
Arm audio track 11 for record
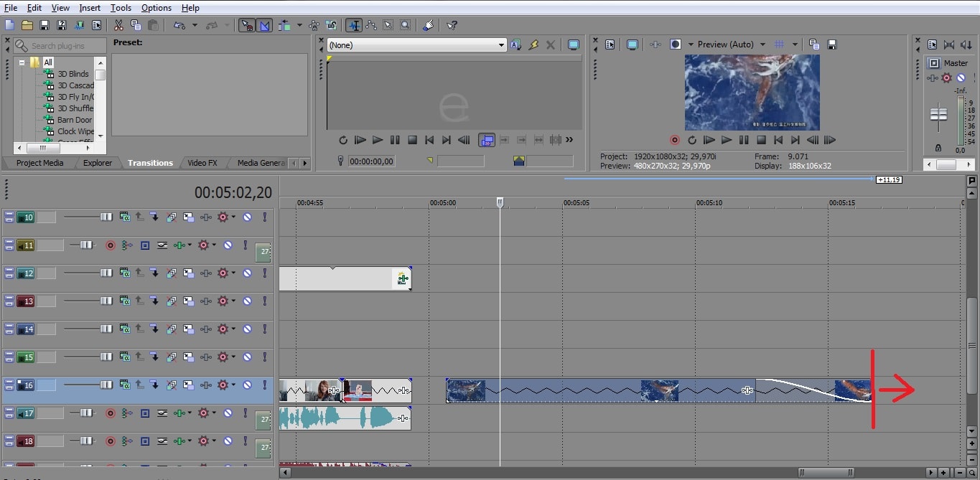111,245
